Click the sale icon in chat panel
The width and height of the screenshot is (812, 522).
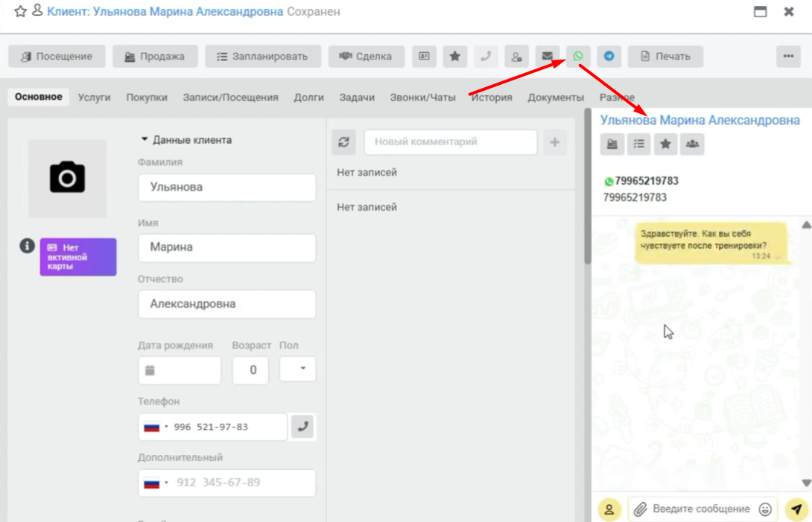coord(612,144)
